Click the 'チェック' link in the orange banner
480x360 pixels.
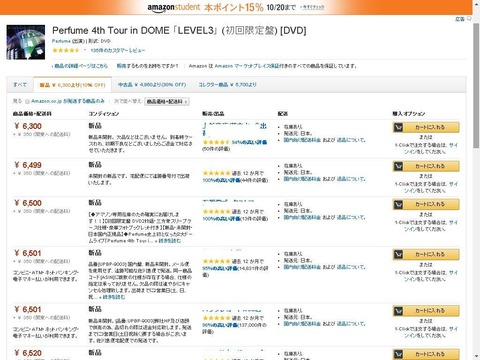[x=313, y=7]
